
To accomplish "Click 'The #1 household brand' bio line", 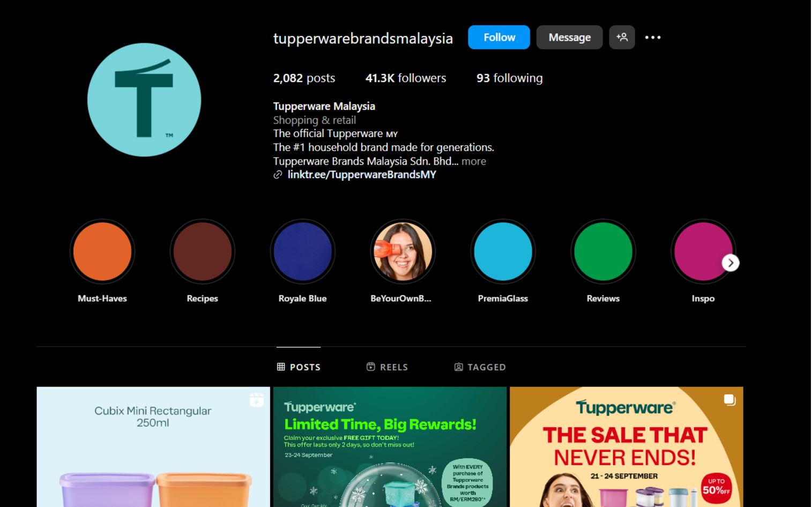I will [x=384, y=147].
